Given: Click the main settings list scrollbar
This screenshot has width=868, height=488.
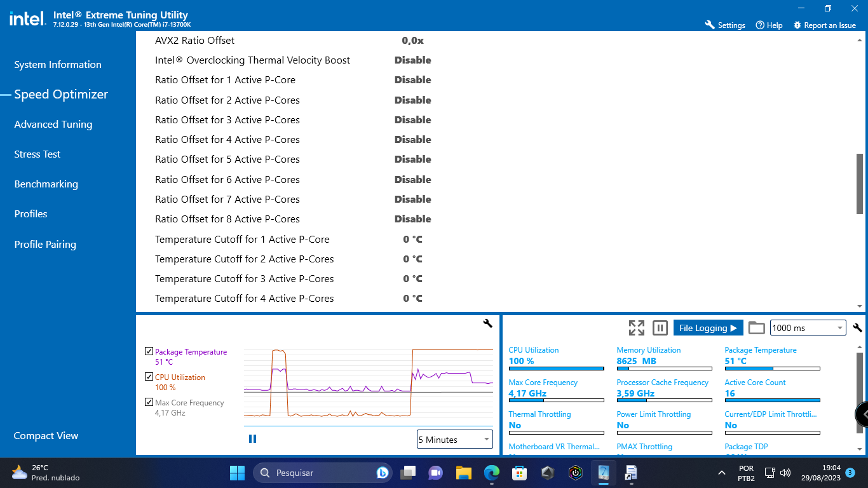Looking at the screenshot, I should pyautogui.click(x=860, y=183).
